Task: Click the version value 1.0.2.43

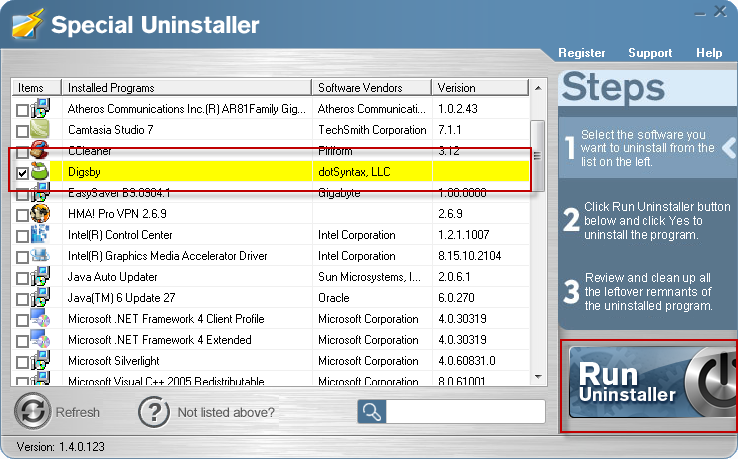Action: tap(458, 109)
